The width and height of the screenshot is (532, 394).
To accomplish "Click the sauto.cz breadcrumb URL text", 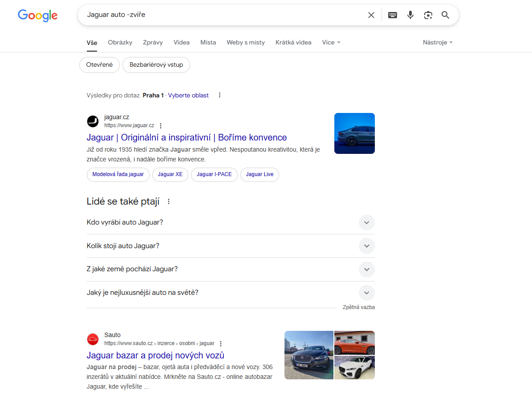I will coord(159,343).
